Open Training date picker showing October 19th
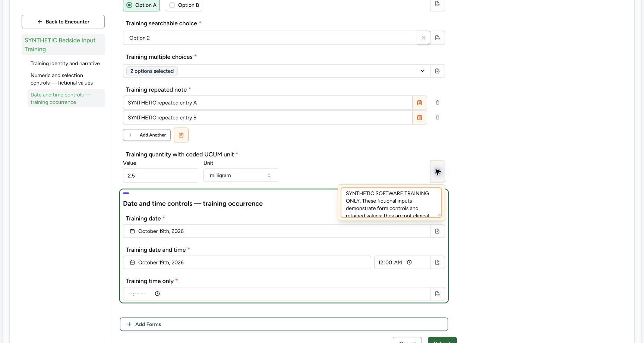The width and height of the screenshot is (644, 343). click(277, 231)
